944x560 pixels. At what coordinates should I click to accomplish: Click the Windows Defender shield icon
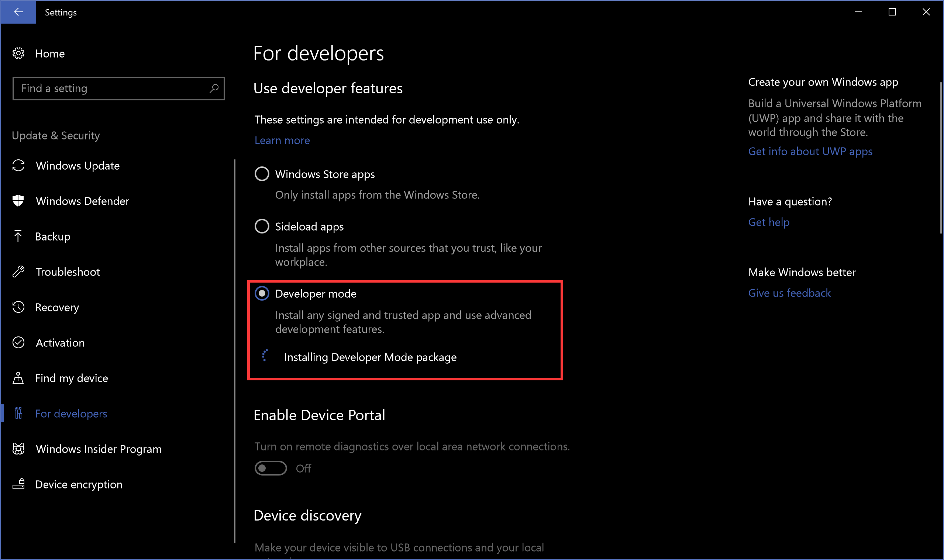[18, 201]
